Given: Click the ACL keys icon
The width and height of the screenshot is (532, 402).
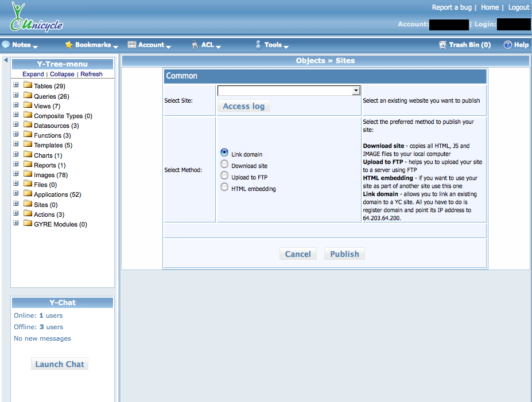Looking at the screenshot, I should [195, 45].
